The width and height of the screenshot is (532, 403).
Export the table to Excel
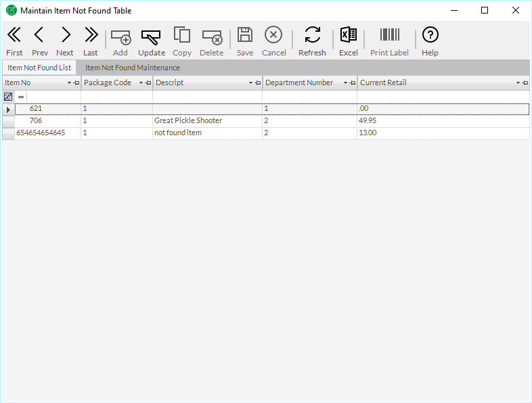click(348, 41)
